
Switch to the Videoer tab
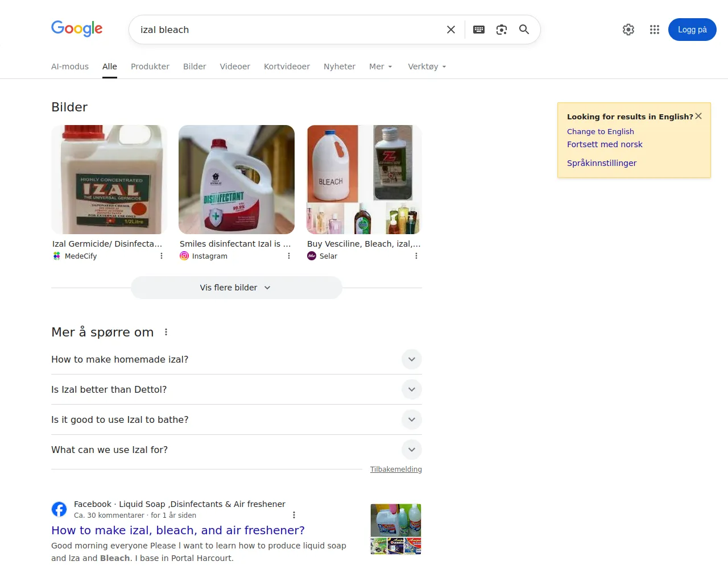pos(235,66)
